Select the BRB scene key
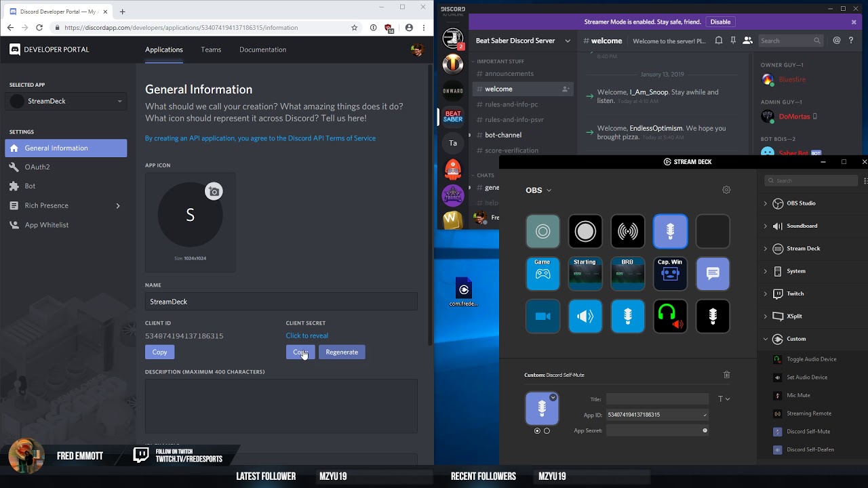The image size is (868, 488). point(628,274)
